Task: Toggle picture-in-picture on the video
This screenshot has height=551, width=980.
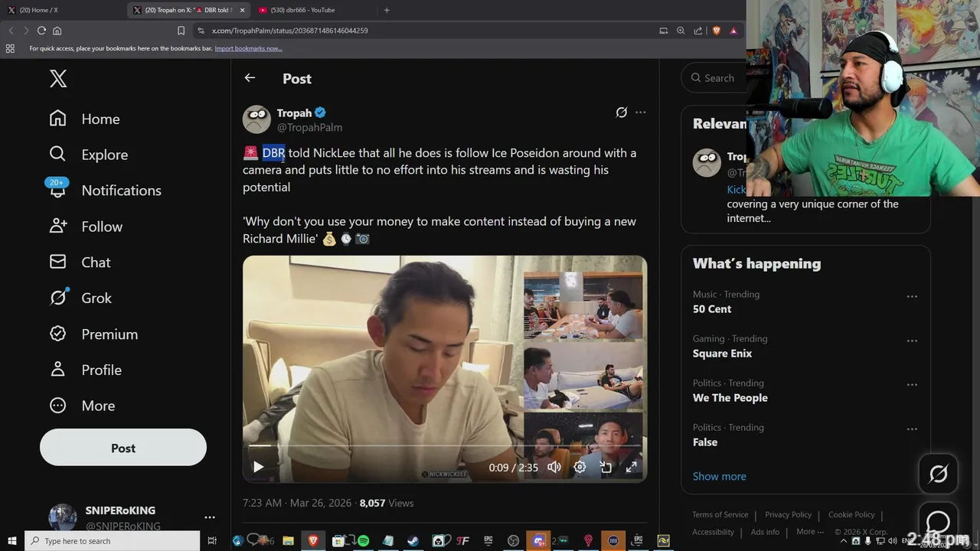Action: pos(606,467)
